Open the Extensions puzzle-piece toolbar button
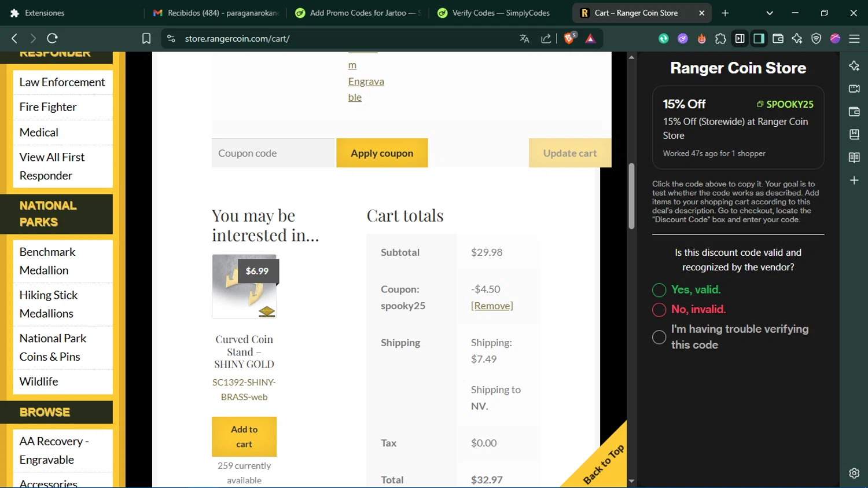Viewport: 868px width, 488px height. 720,38
